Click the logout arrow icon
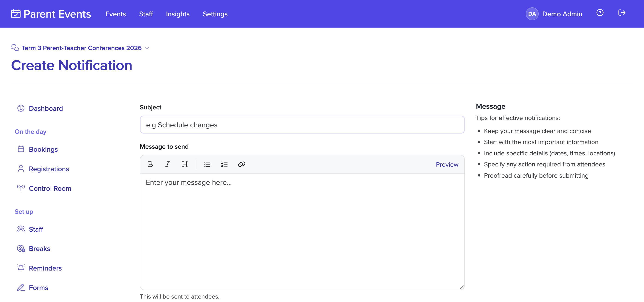The width and height of the screenshot is (644, 302). click(622, 13)
